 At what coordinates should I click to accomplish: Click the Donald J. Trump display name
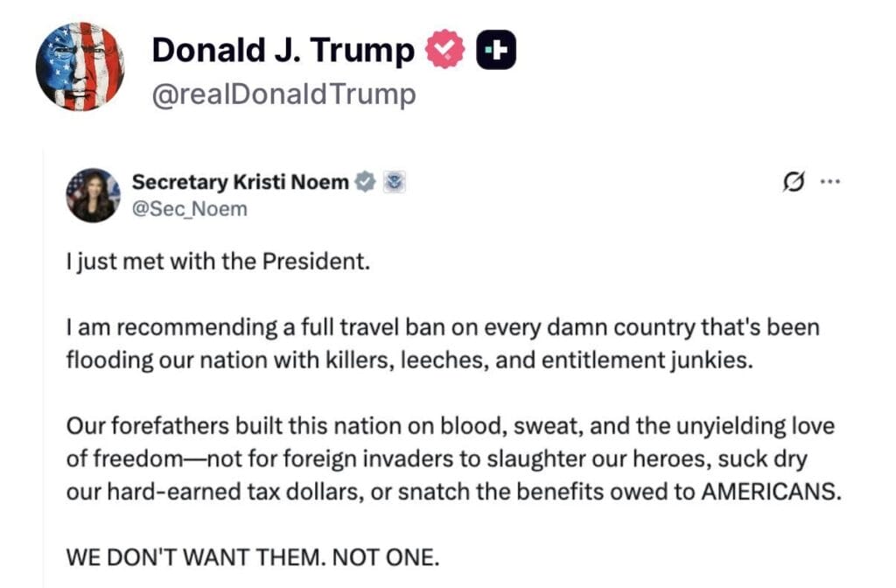[x=283, y=52]
